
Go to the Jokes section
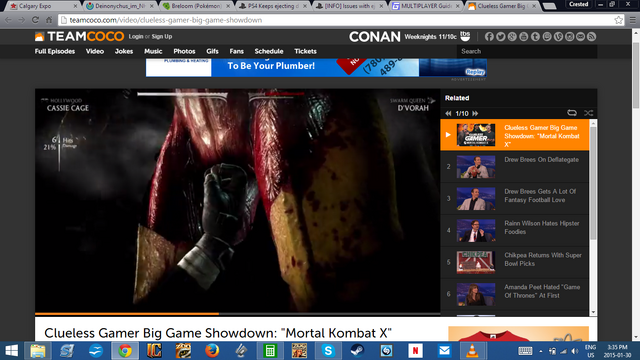point(124,51)
